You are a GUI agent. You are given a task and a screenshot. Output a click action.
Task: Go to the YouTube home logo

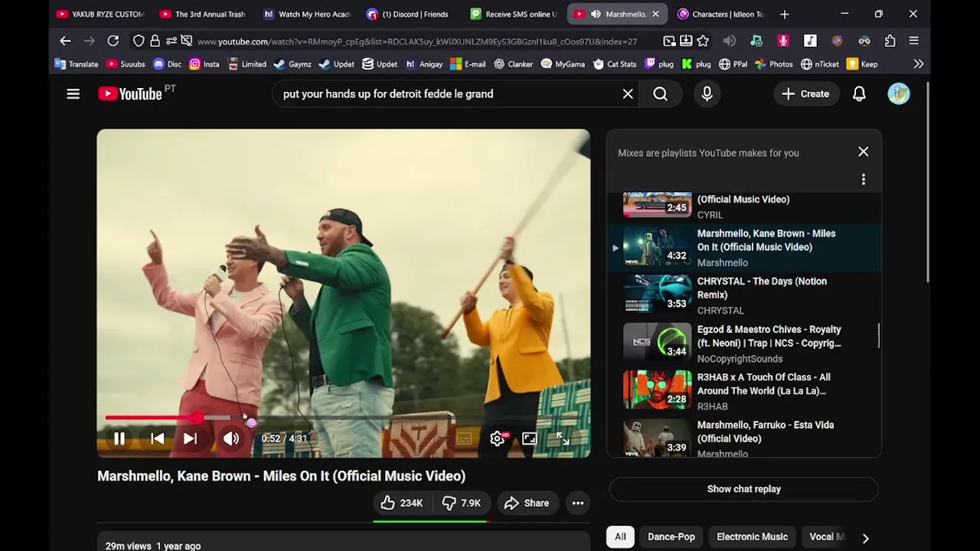[130, 94]
